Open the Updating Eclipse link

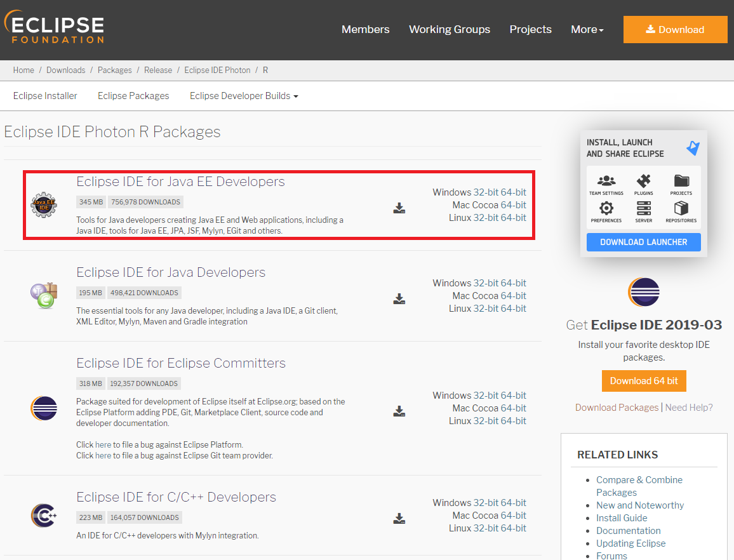(x=631, y=543)
